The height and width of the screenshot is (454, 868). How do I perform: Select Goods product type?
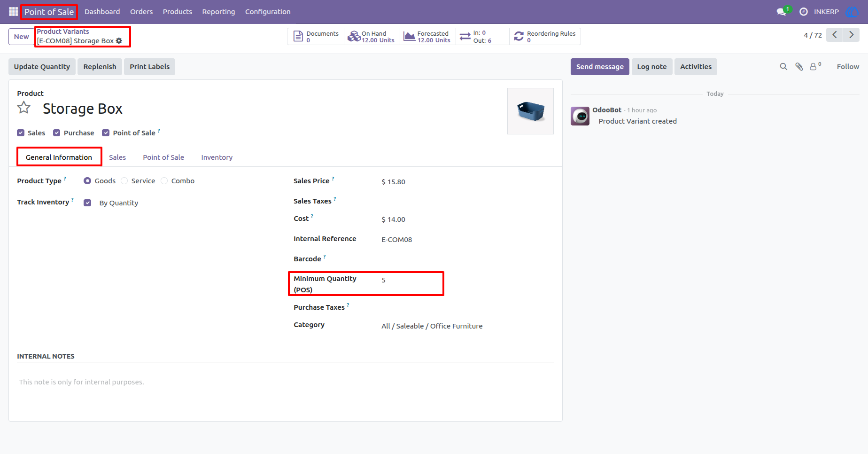click(x=87, y=181)
